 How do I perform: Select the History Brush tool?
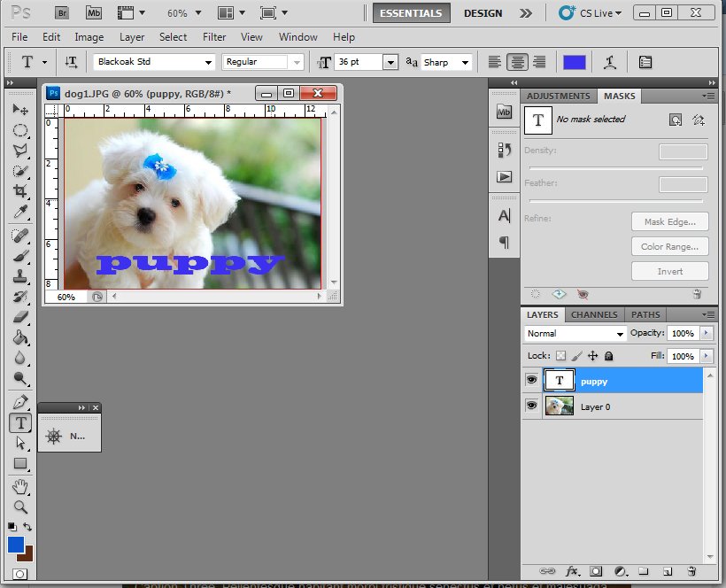click(x=19, y=297)
